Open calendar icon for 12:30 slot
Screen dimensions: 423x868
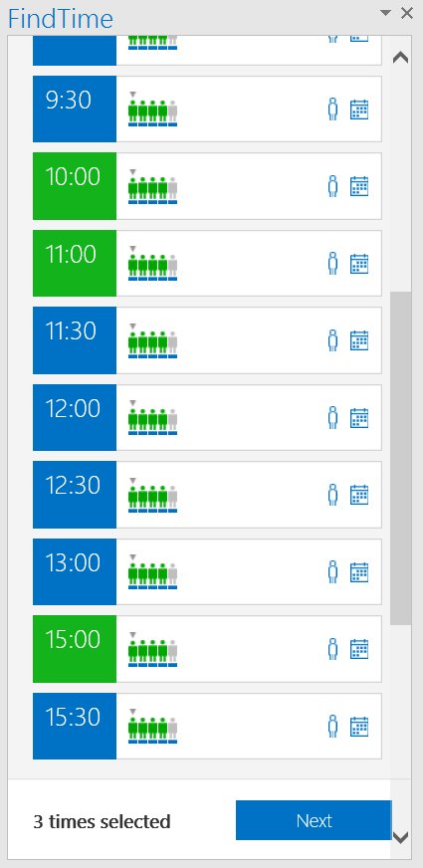[x=359, y=495]
